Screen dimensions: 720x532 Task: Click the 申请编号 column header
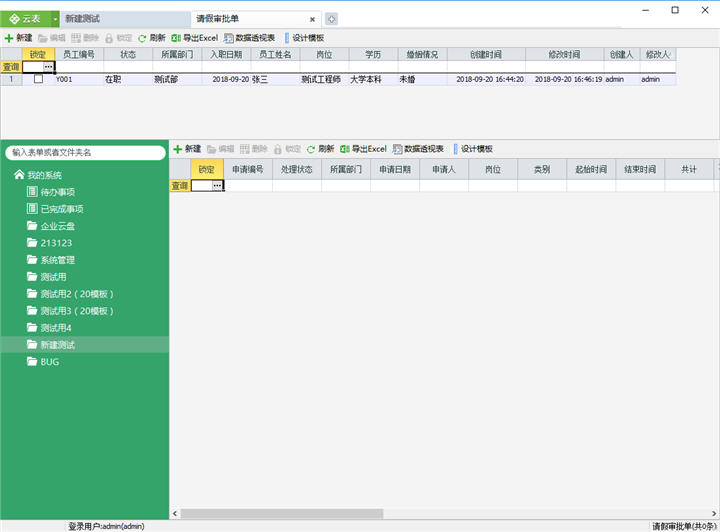tap(248, 169)
